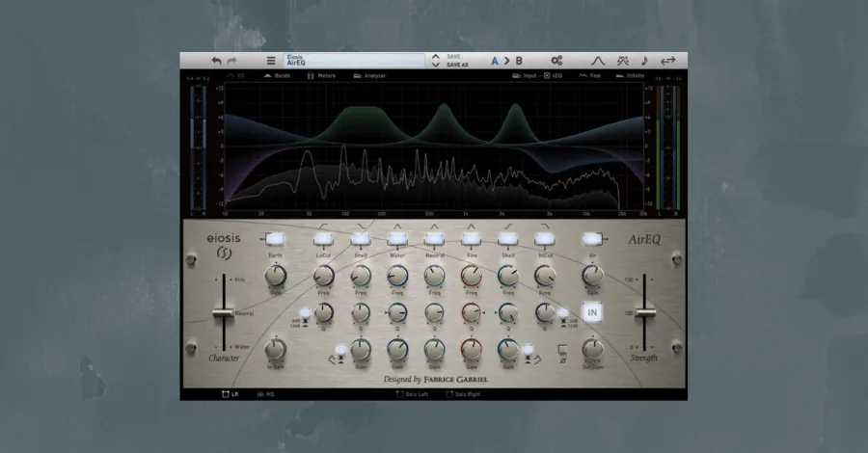
Task: Click the Air Gain knob
Action: pyautogui.click(x=592, y=275)
